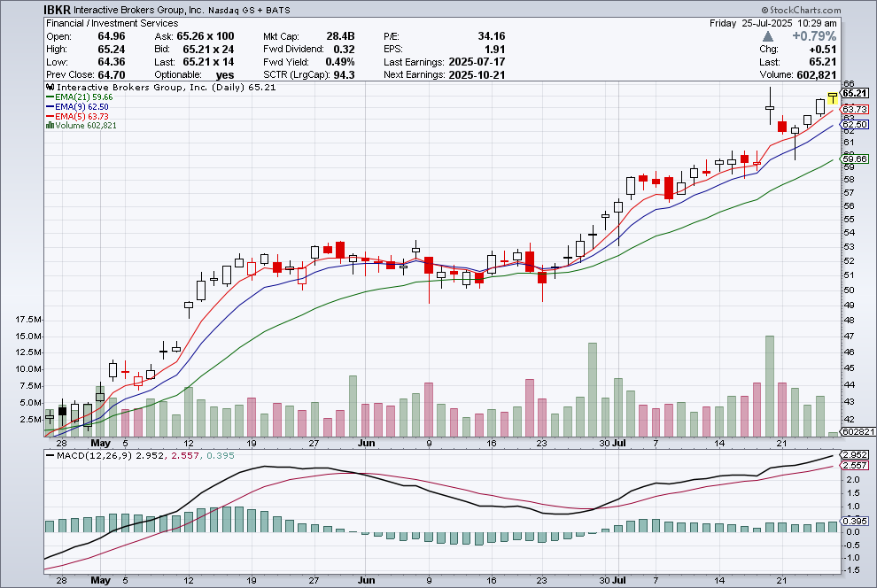Select the EPS value 1.91

click(495, 50)
